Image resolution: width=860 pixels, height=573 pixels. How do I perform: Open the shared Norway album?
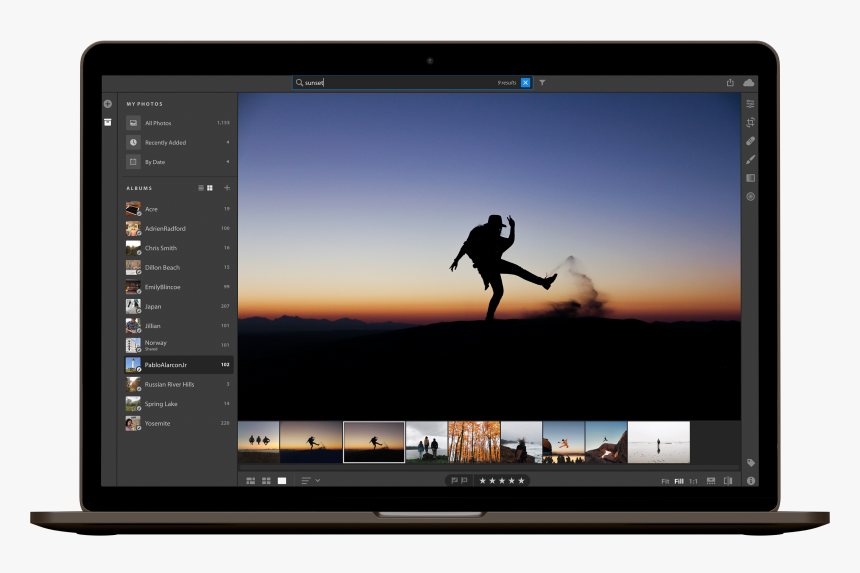tap(179, 345)
